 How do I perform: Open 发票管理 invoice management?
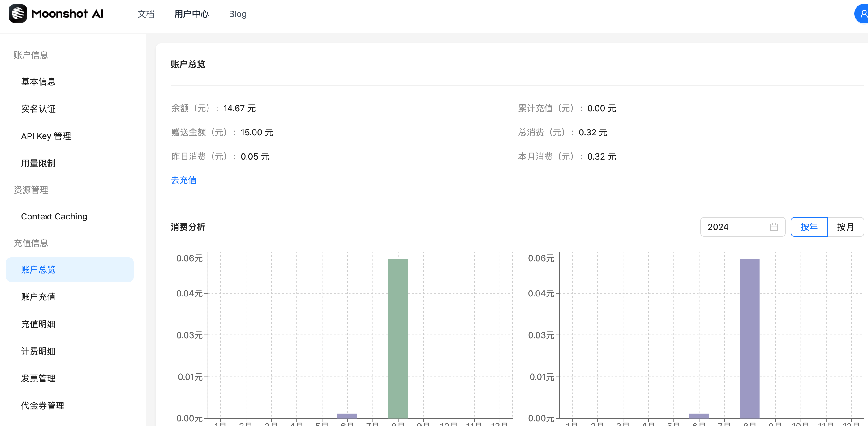click(x=38, y=378)
